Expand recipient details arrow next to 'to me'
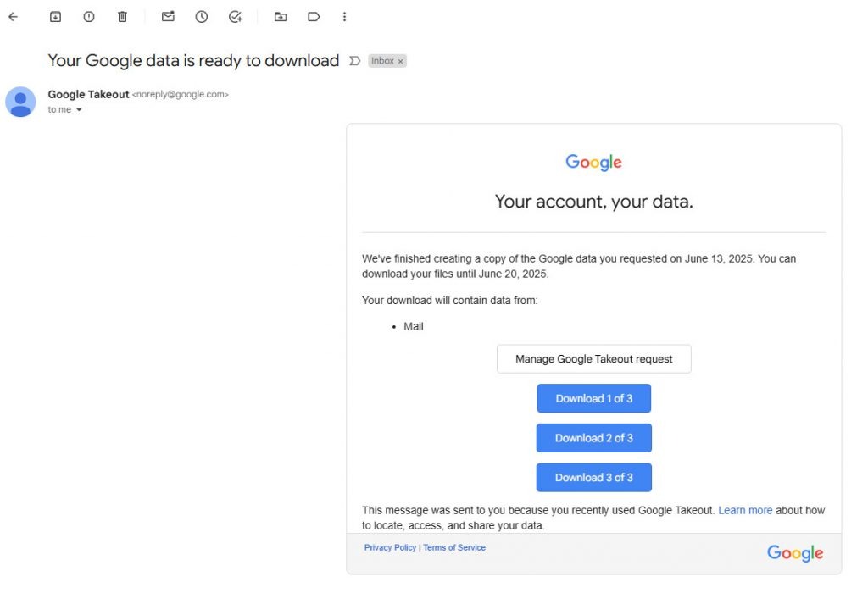 pyautogui.click(x=79, y=109)
